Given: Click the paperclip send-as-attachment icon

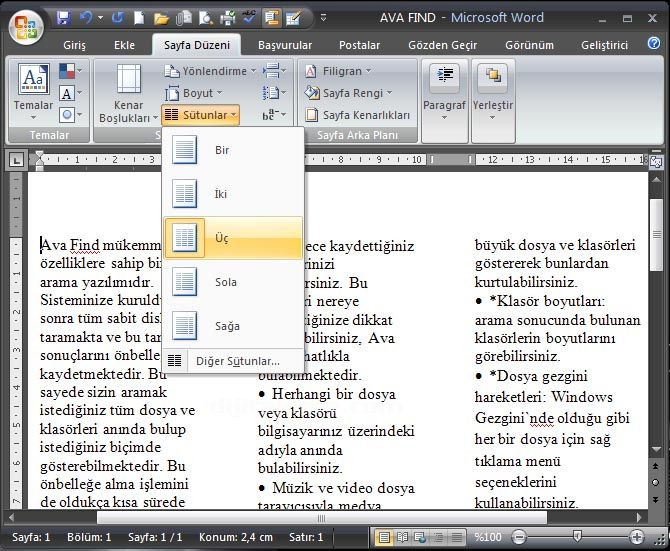Looking at the screenshot, I should click(x=184, y=18).
